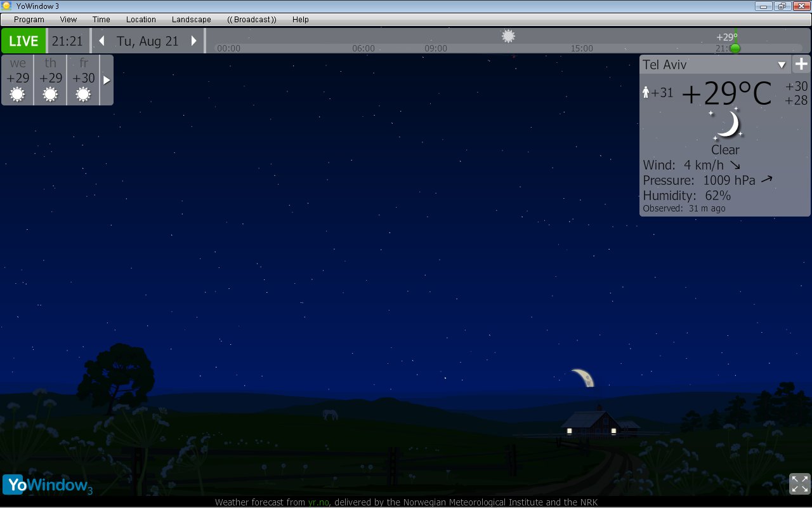
Task: Go to next day arrow
Action: (x=194, y=41)
